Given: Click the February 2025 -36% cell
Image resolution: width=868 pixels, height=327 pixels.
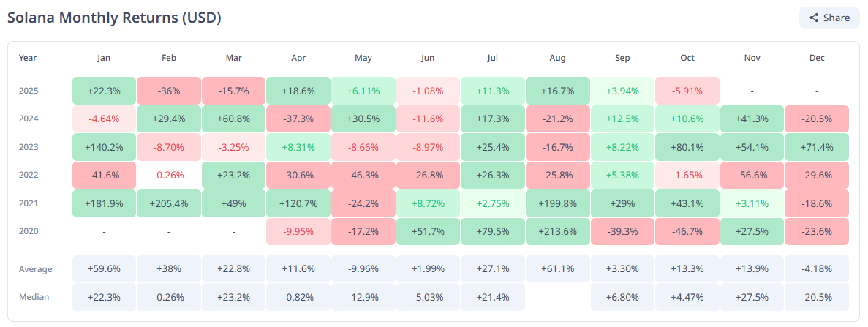Looking at the screenshot, I should (x=168, y=91).
